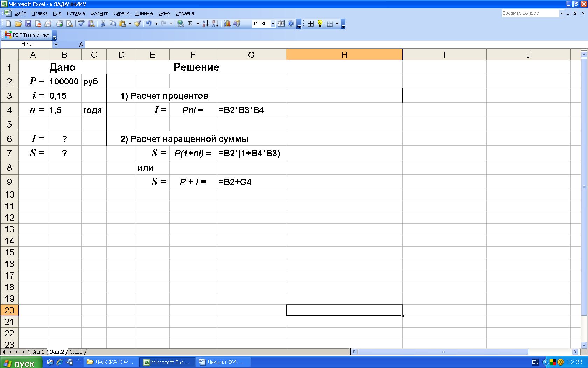Click the formula bar input area
The height and width of the screenshot is (368, 588).
coord(336,44)
